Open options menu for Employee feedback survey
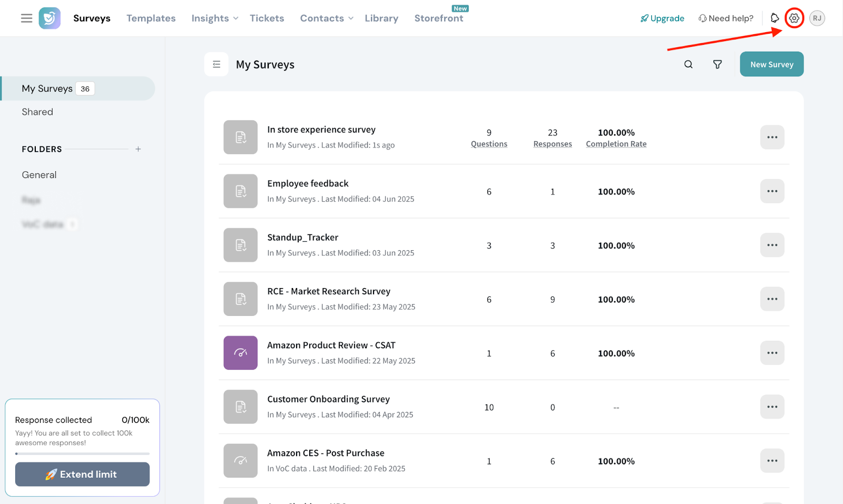This screenshot has height=504, width=843. tap(772, 191)
